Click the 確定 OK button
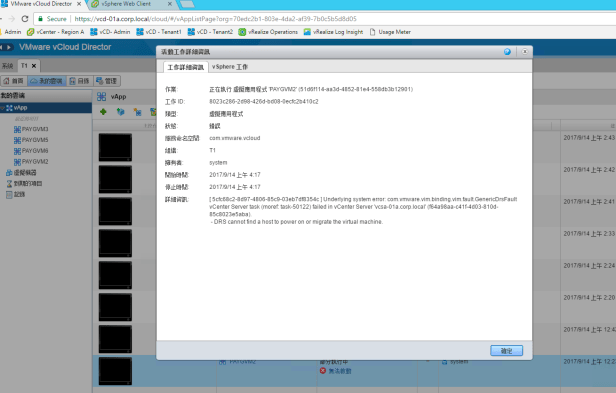616x393 pixels. (506, 351)
